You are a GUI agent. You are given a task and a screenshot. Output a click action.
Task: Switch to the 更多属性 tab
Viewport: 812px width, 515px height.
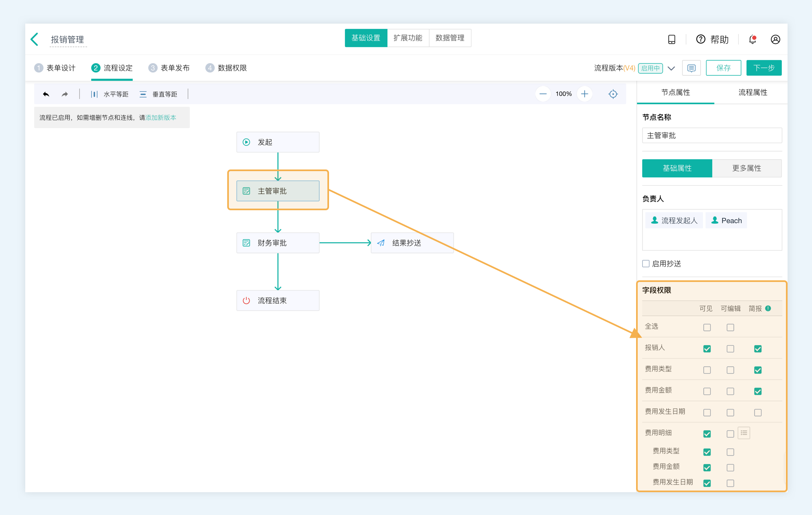pyautogui.click(x=746, y=168)
